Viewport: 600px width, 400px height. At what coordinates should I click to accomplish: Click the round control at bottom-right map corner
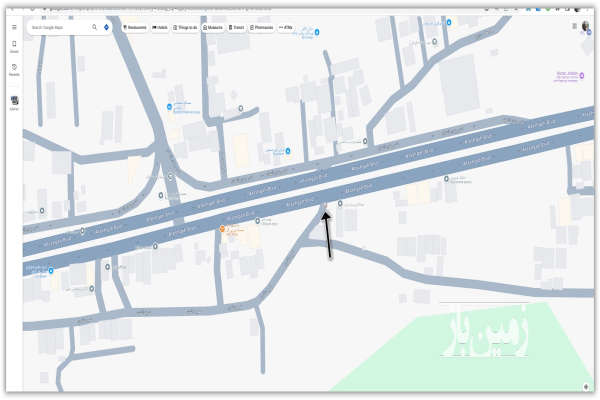[586, 387]
